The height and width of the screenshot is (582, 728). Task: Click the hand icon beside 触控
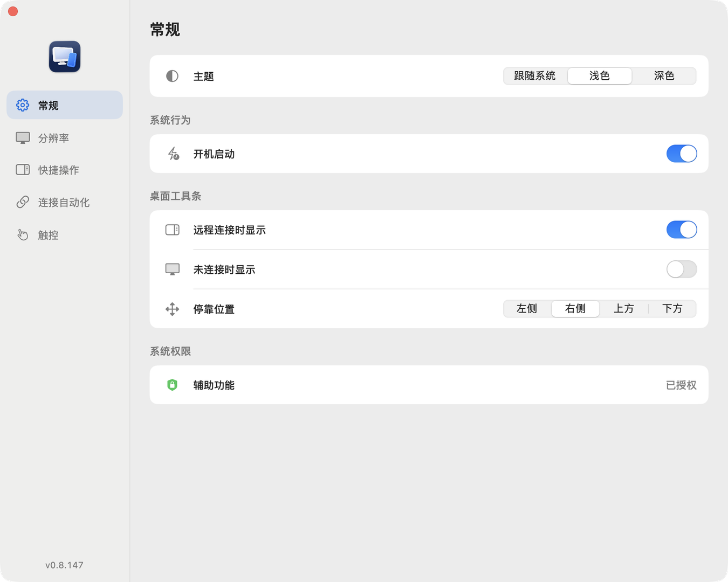[23, 235]
